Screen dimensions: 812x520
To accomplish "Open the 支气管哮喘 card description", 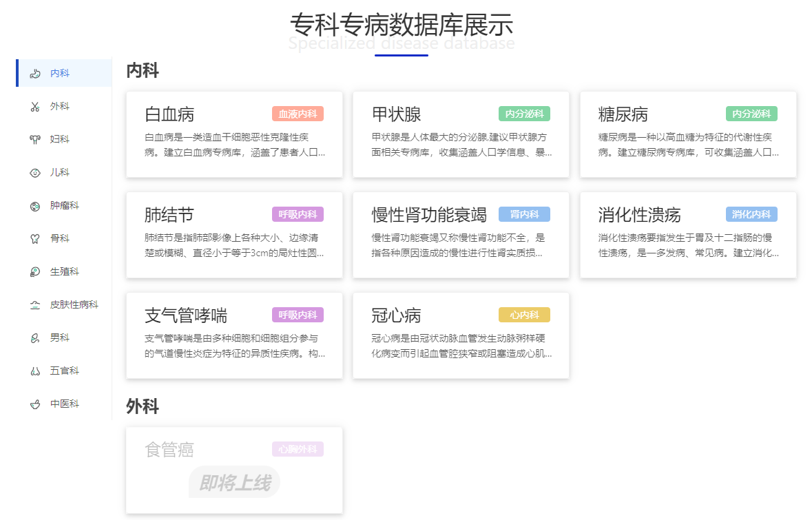I will (234, 346).
